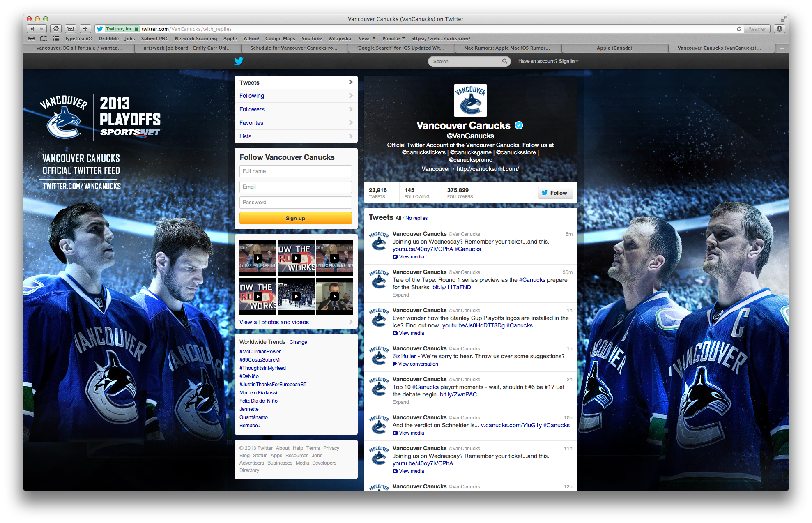Expand the 35m Tale of the Tape tweet
Screen dimensions: 812x523
click(400, 295)
